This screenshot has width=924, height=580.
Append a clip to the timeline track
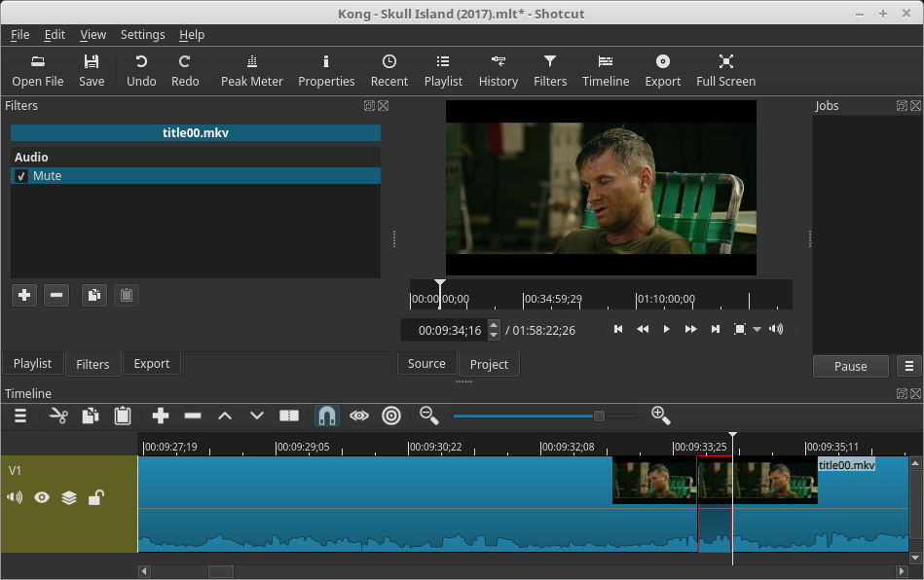pos(161,416)
